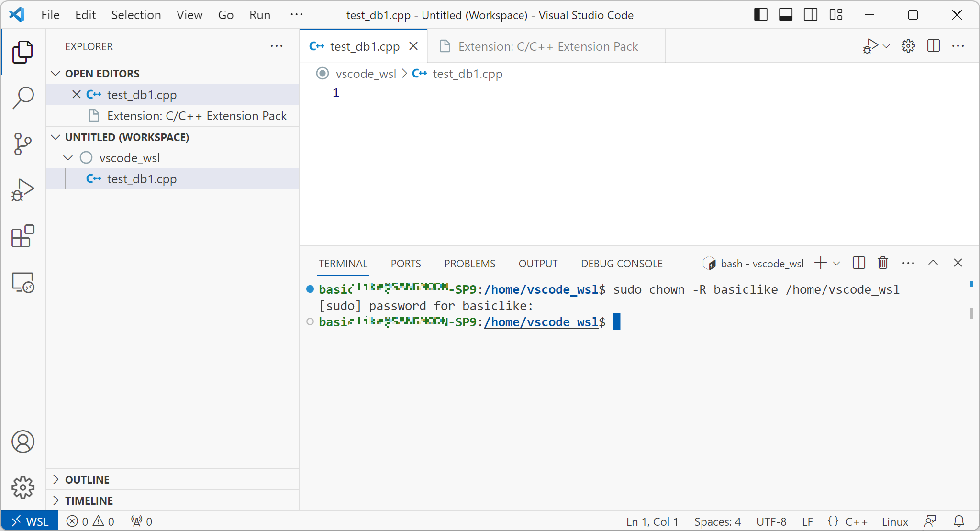
Task: Expand the TIMELINE section
Action: coord(89,500)
